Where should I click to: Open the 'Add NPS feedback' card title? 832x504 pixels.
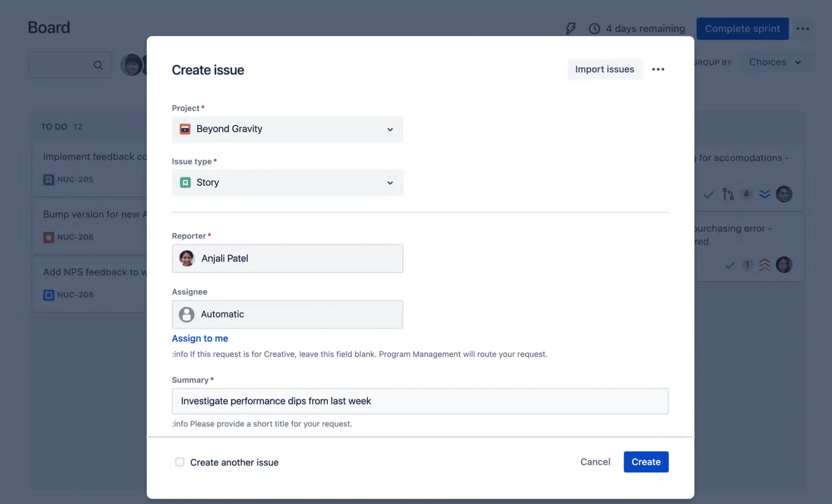[95, 272]
